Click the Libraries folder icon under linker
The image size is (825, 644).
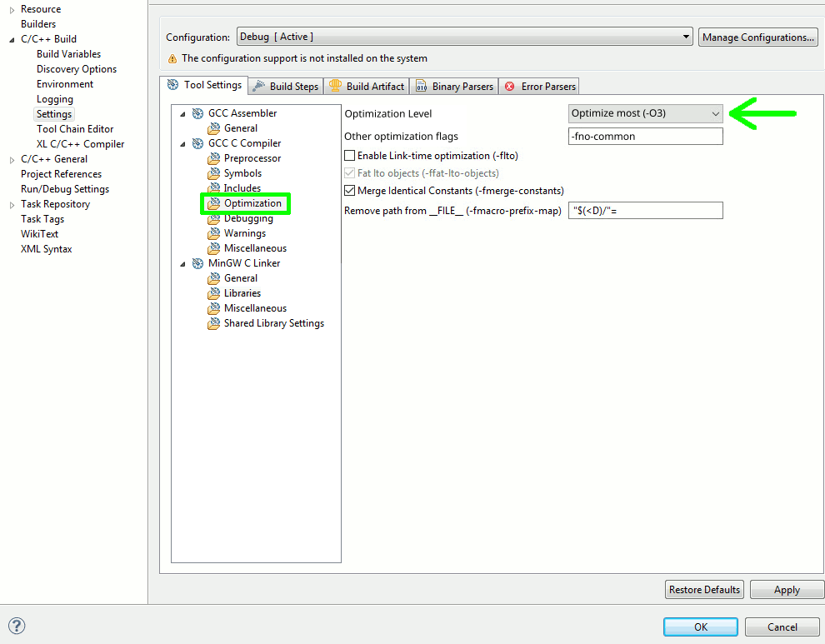pos(214,293)
